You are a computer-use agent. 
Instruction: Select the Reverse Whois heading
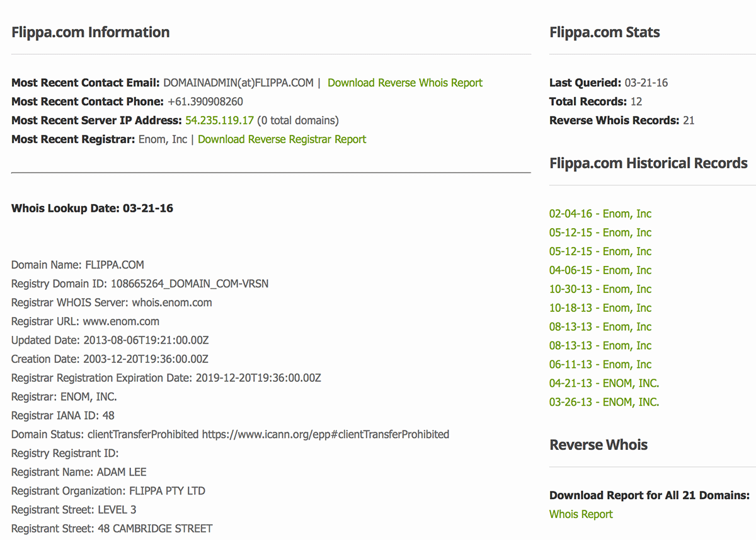click(x=598, y=445)
